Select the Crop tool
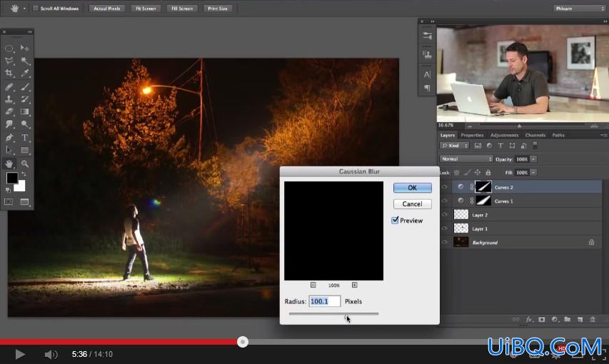This screenshot has width=609, height=364. coord(9,73)
